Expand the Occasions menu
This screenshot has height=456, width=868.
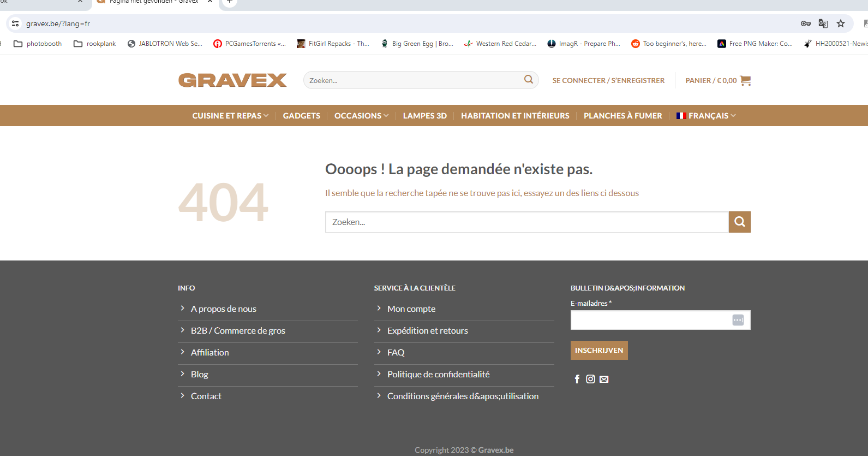tap(361, 116)
